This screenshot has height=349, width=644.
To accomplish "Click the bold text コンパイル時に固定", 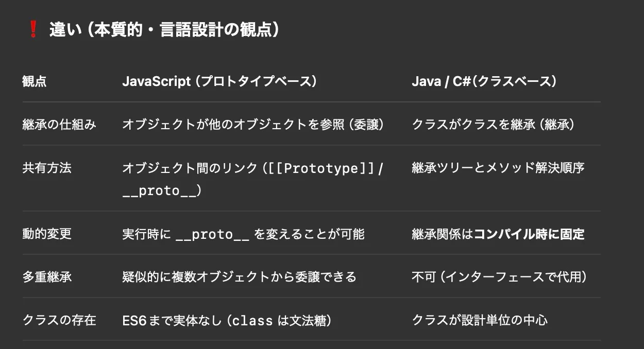I will click(529, 234).
